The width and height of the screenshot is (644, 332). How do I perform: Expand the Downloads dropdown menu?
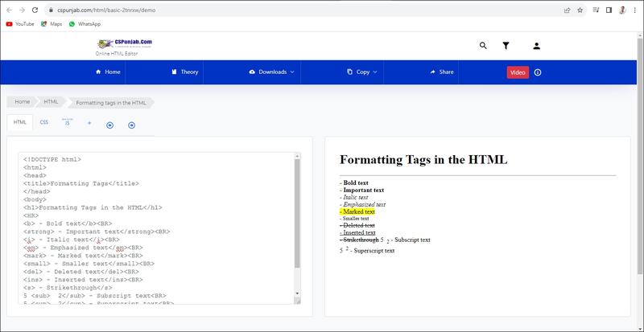point(272,72)
